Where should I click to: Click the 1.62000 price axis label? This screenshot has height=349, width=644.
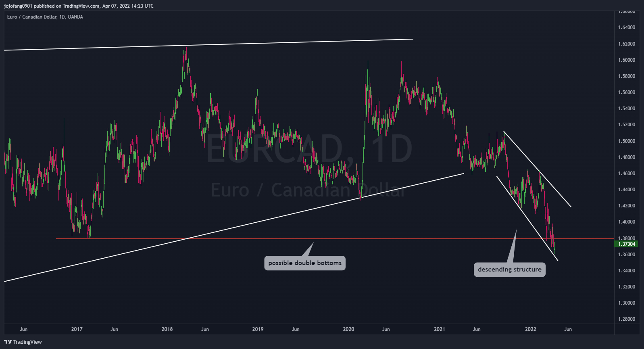tap(627, 44)
